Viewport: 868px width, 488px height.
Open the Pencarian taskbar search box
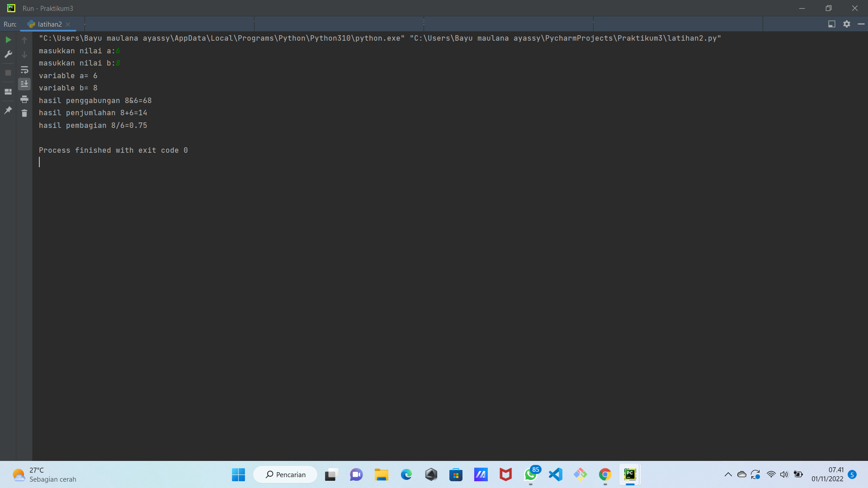click(x=285, y=474)
